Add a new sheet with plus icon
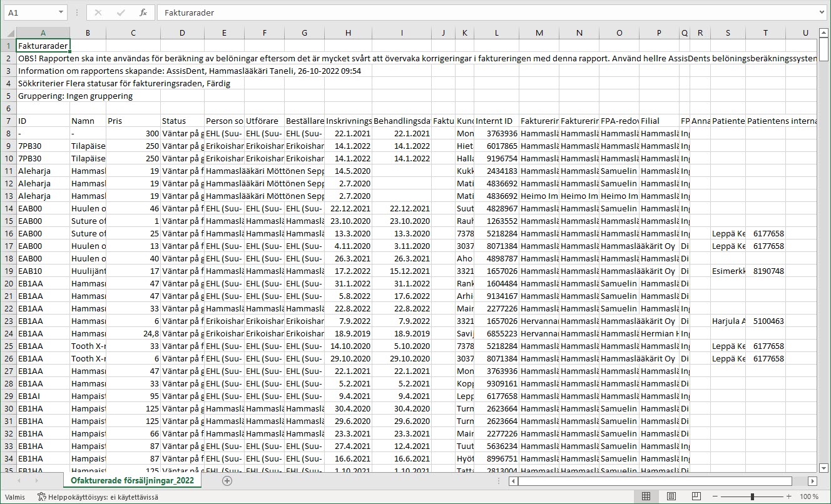Viewport: 831px width, 504px height. (x=227, y=481)
